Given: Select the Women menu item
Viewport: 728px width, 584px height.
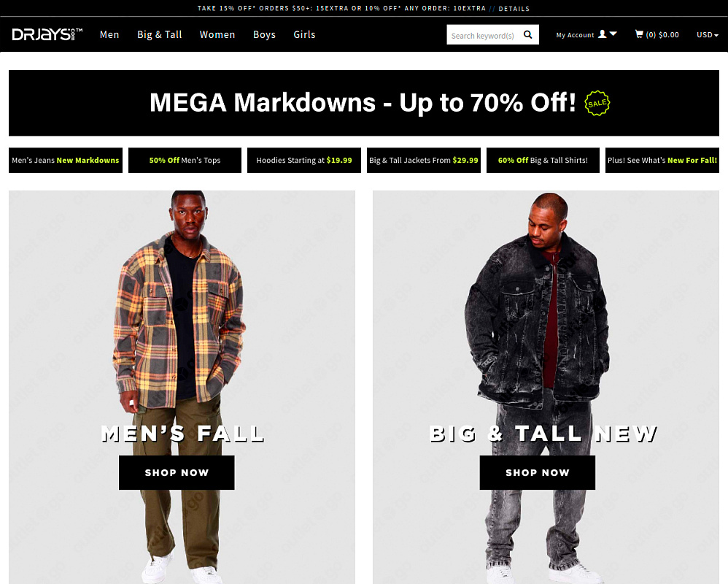Looking at the screenshot, I should 217,34.
